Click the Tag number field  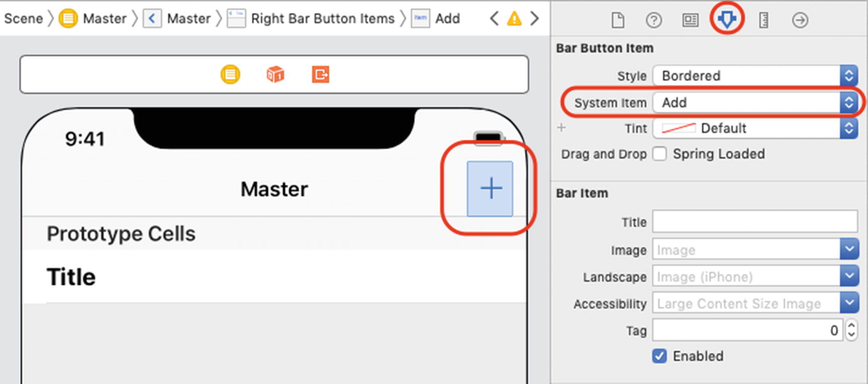[x=747, y=330]
